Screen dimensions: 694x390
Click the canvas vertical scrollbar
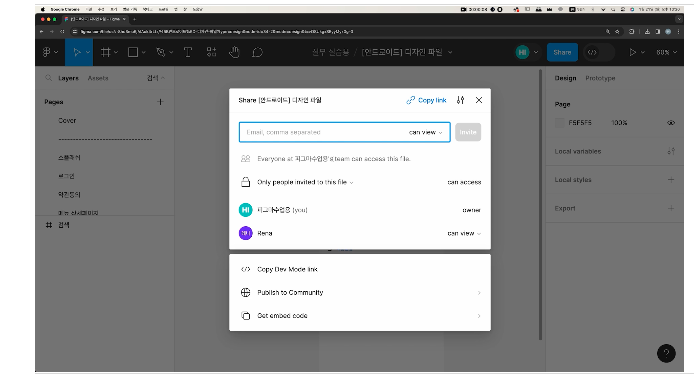tap(540, 205)
